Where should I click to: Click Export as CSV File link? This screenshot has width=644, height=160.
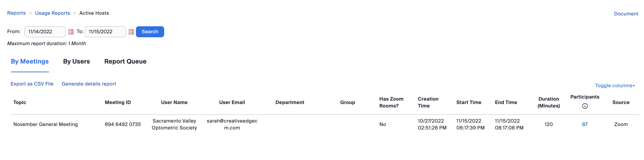(x=32, y=84)
